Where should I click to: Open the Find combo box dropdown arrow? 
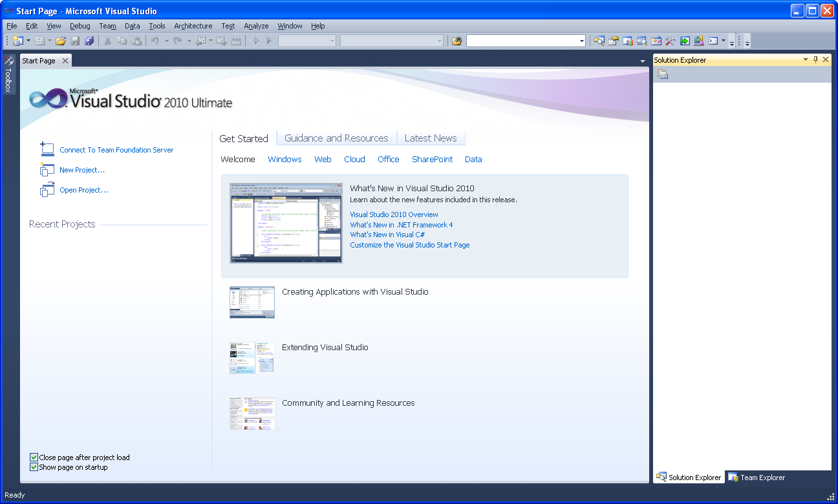(582, 41)
